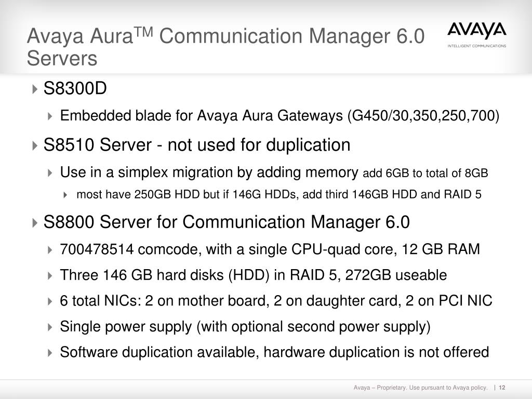The height and width of the screenshot is (399, 532).
Task: Click the arrow bullet beside S8300D
Action: pyautogui.click(x=35, y=89)
